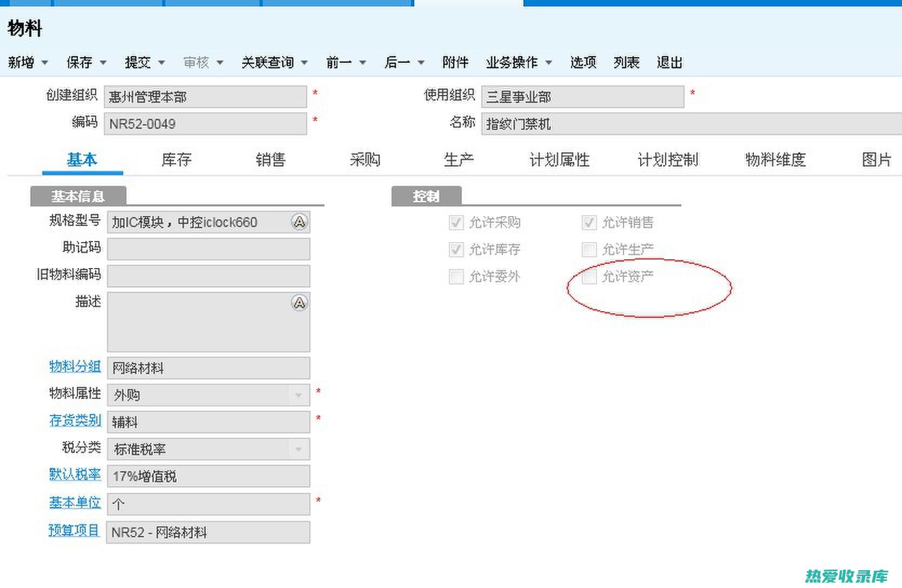
Task: Select the 控制 section header
Action: (x=427, y=196)
